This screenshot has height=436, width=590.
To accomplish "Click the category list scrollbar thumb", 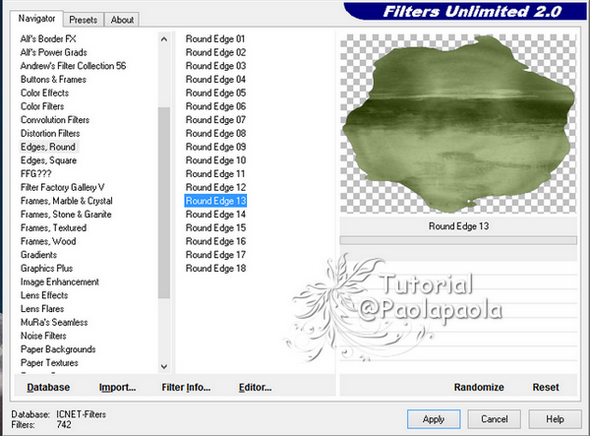I will (164, 202).
